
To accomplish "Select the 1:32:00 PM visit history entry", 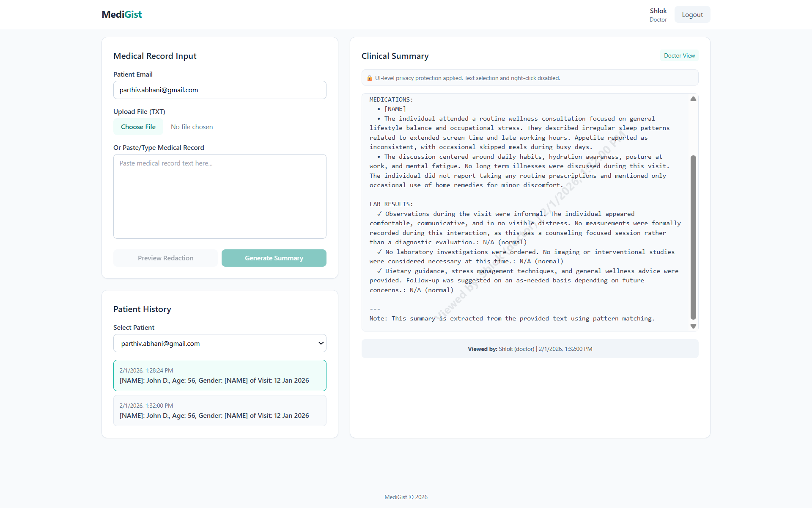I will [x=219, y=411].
